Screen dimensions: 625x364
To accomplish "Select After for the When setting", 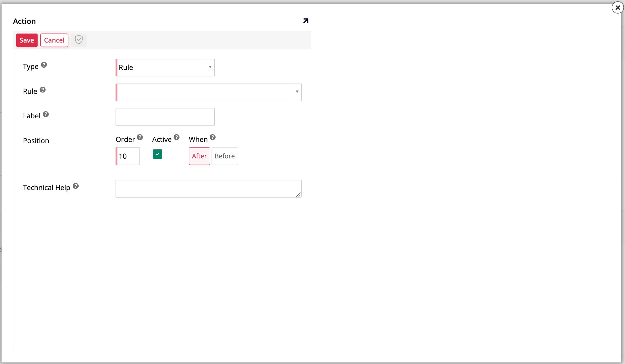I will [x=199, y=156].
